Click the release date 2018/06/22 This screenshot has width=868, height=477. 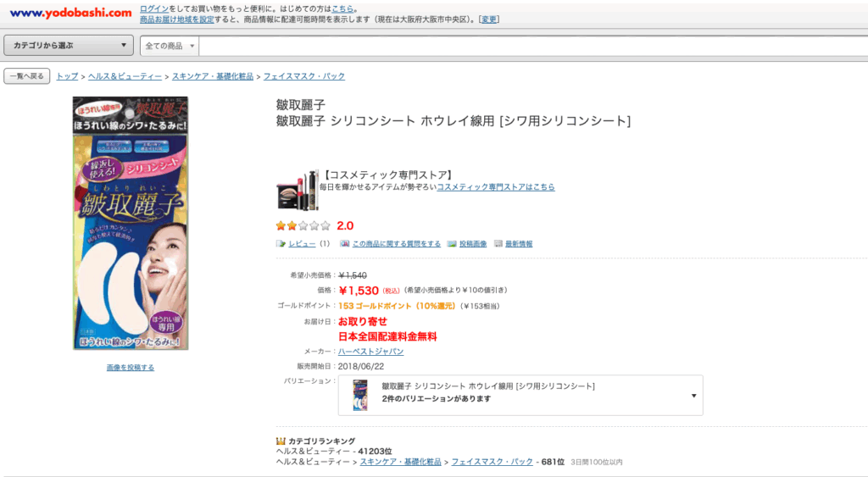click(x=361, y=366)
